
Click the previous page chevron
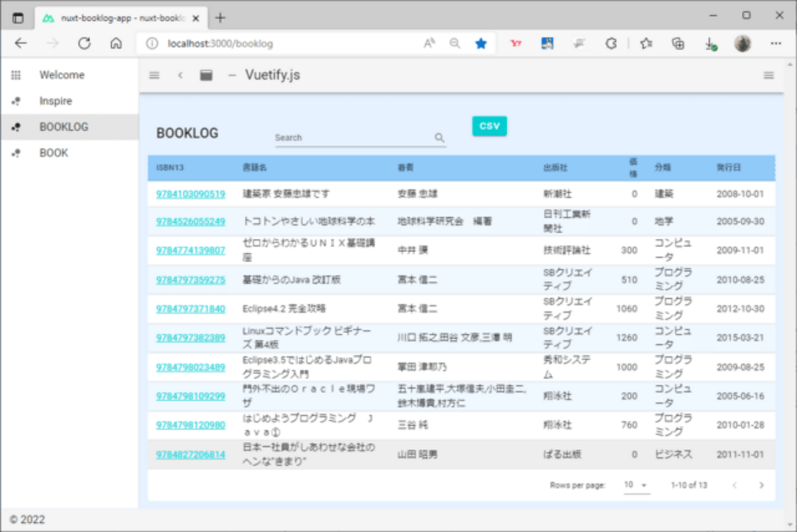(734, 485)
